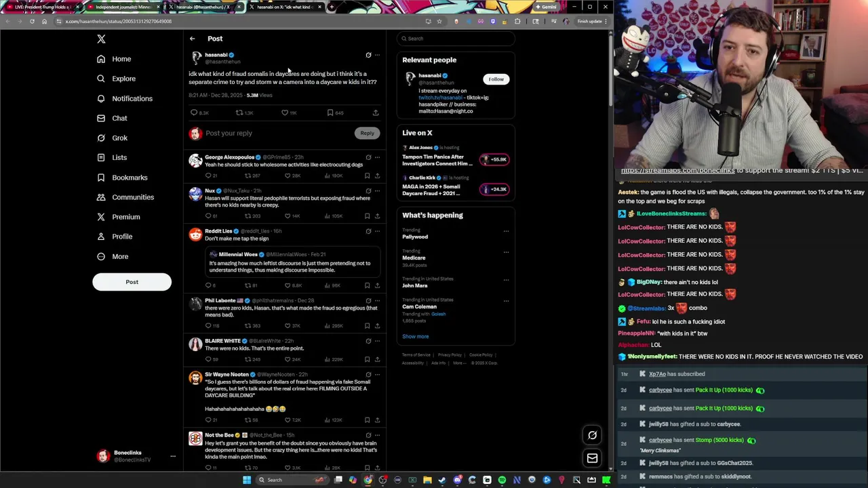
Task: Open quoted Millennial Woes post
Action: [293, 262]
